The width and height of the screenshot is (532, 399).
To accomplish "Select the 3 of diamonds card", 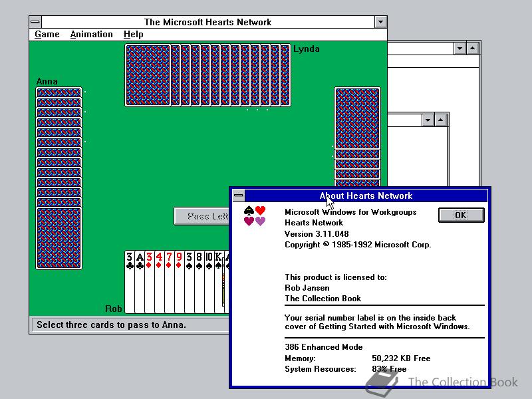I will (149, 281).
